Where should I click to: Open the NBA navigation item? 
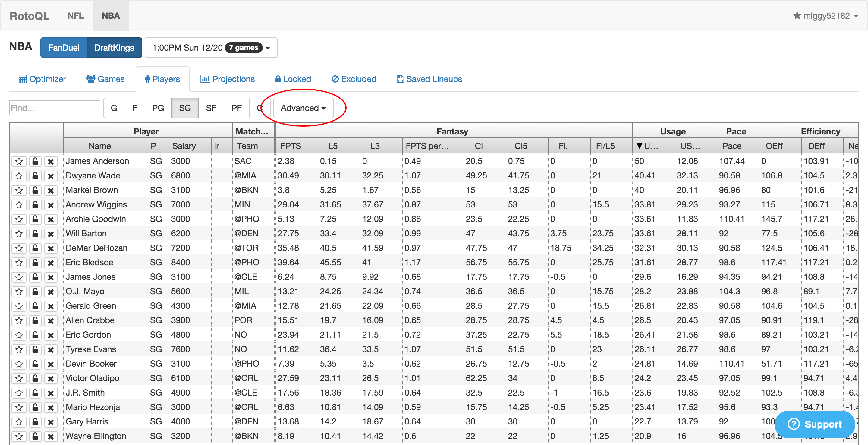(x=111, y=15)
